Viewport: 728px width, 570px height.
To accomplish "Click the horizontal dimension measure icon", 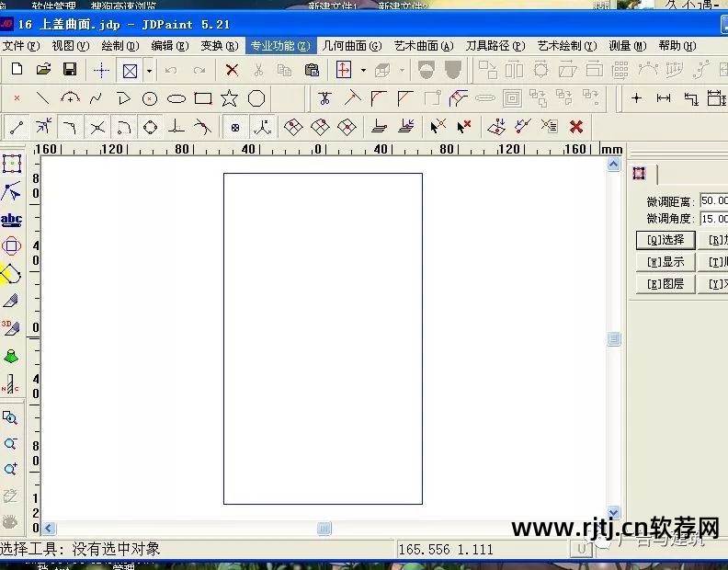I will click(664, 98).
